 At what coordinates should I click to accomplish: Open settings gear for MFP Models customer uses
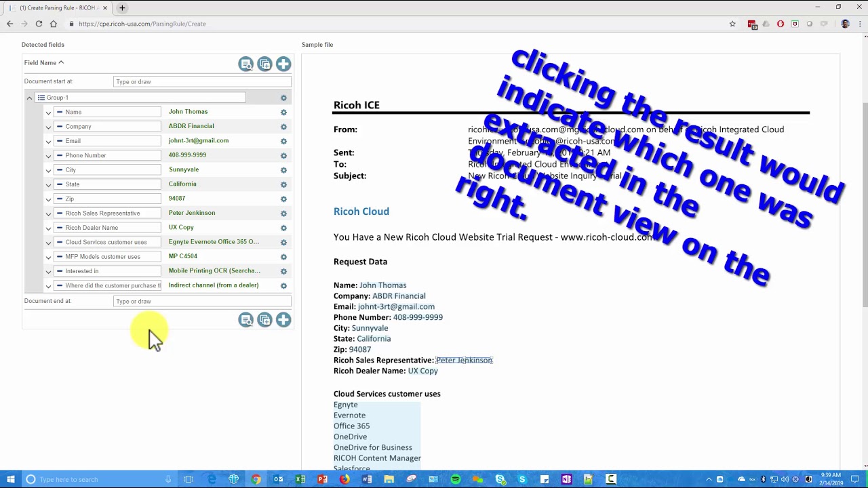(x=283, y=257)
